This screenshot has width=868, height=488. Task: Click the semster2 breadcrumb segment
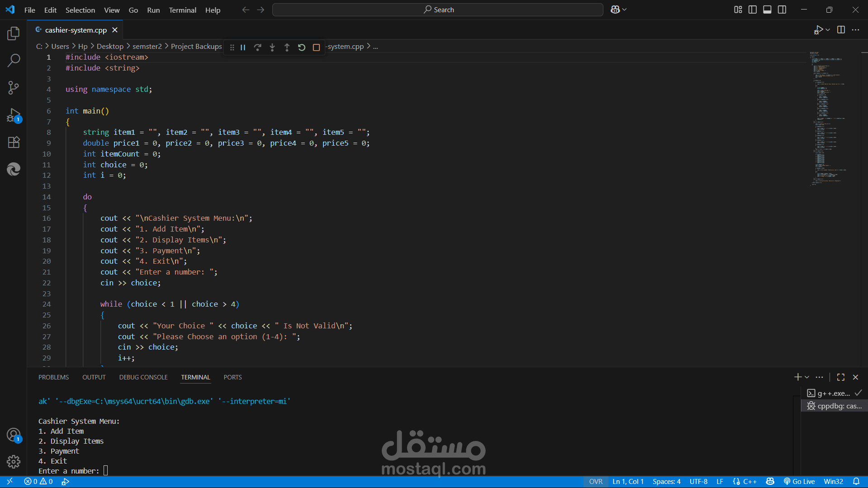click(x=147, y=47)
